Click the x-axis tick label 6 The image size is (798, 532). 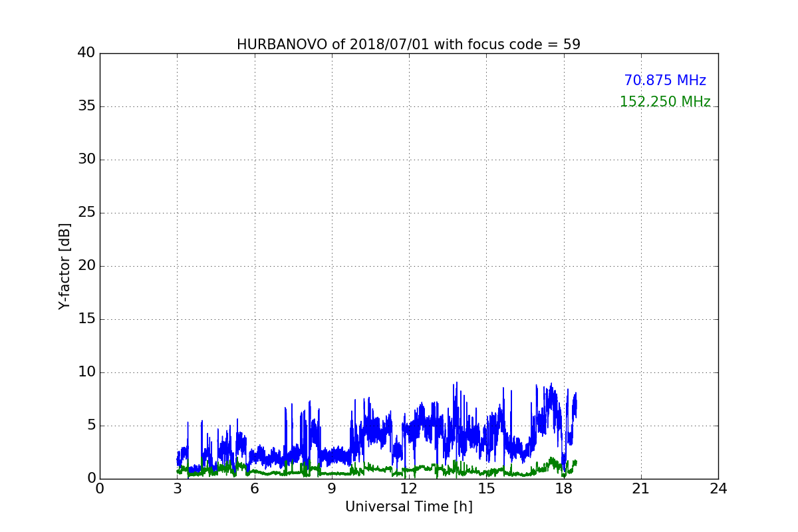[254, 489]
